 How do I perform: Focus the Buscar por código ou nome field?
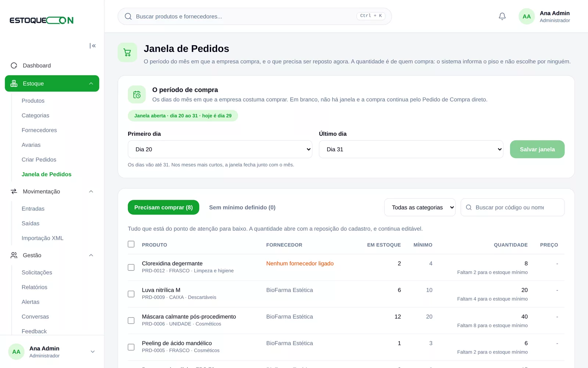[x=513, y=208]
